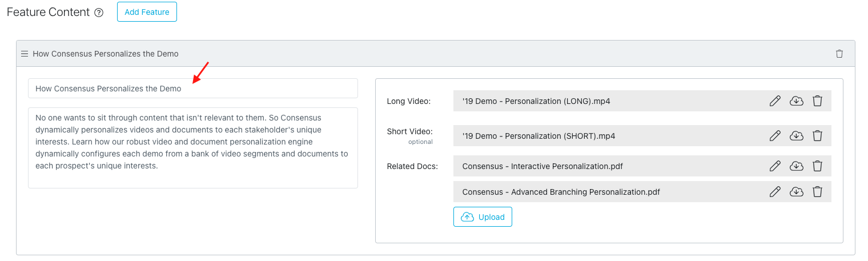Delete the Personalization (LONG).mp4 video
868x261 pixels.
point(817,101)
